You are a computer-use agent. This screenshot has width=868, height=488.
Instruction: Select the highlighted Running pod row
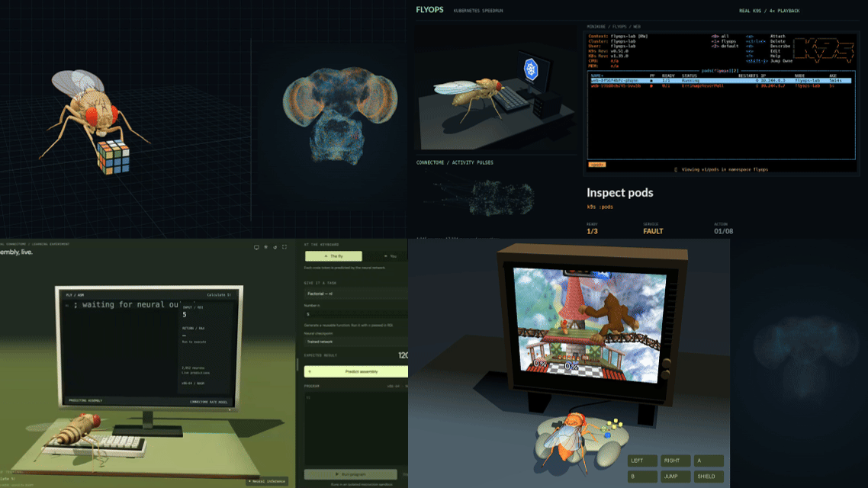[x=720, y=81]
